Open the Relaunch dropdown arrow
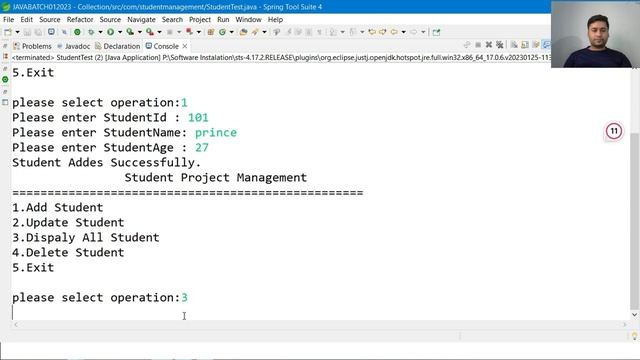 point(199,32)
